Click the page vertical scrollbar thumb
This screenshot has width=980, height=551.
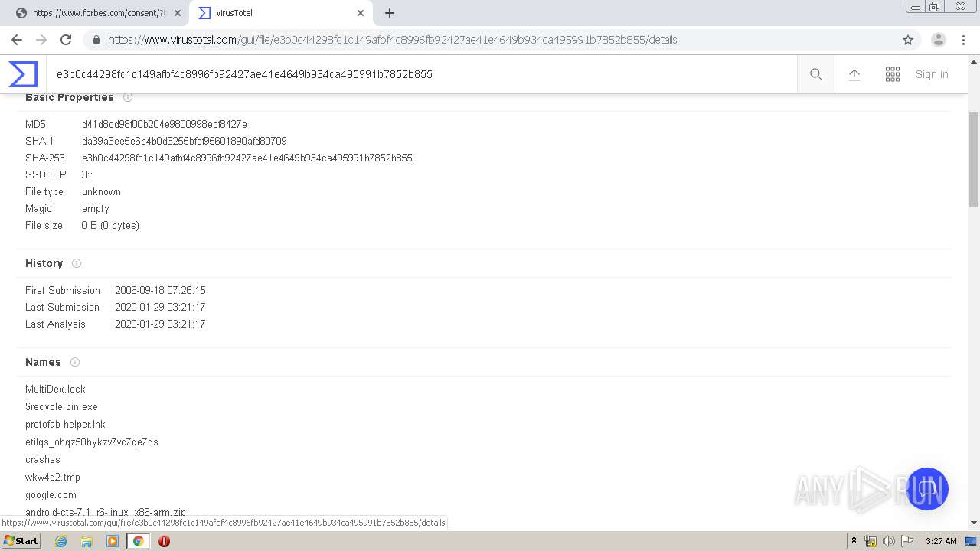pos(974,159)
